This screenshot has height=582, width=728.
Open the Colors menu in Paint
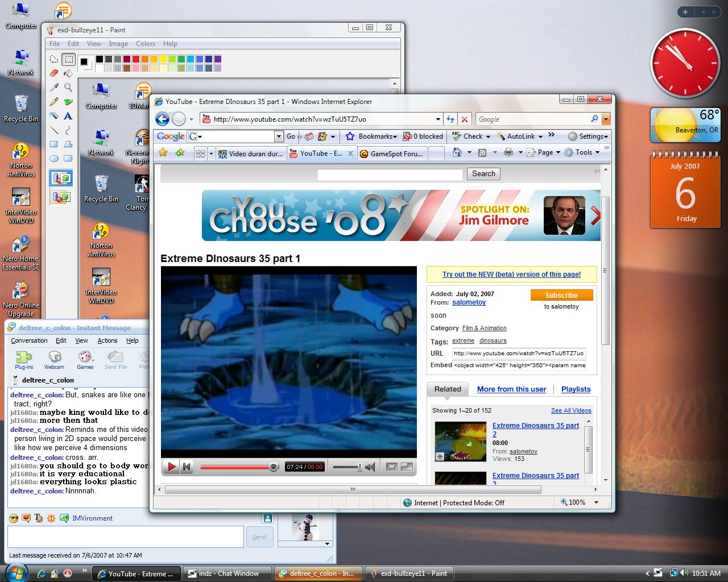146,44
